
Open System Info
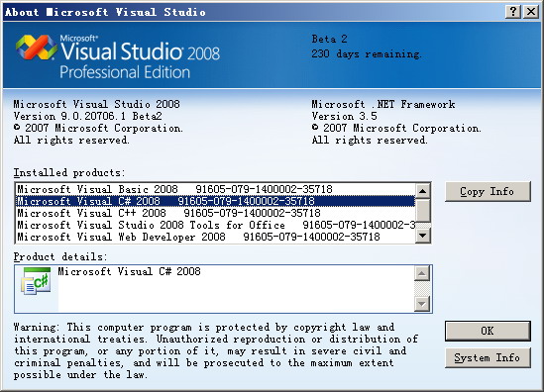(488, 357)
